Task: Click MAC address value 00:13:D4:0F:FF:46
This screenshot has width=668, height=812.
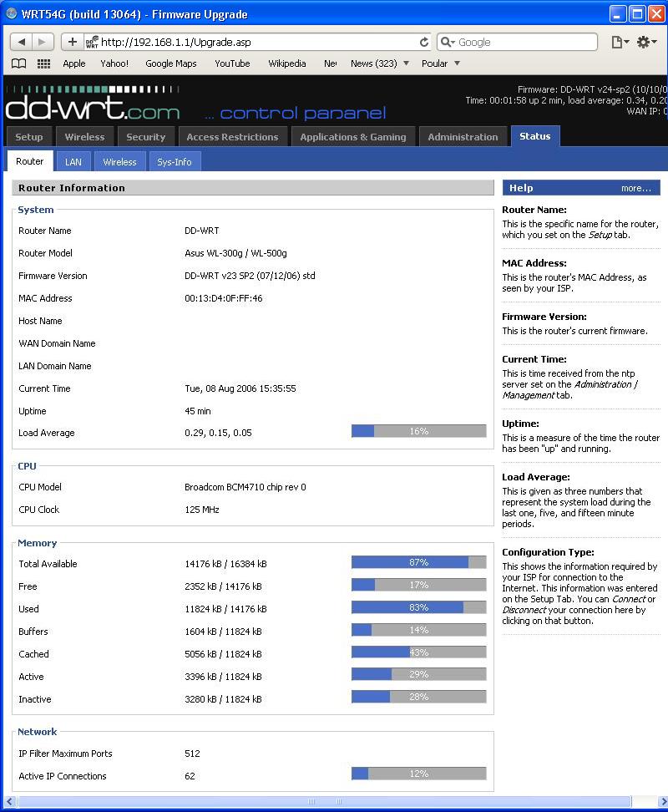Action: [x=224, y=298]
